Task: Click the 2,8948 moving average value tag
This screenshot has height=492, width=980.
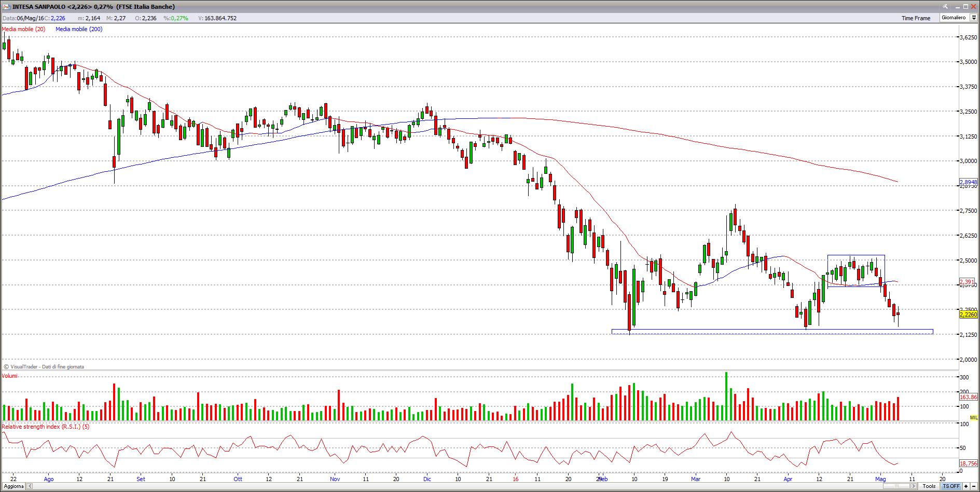Action: tap(968, 182)
